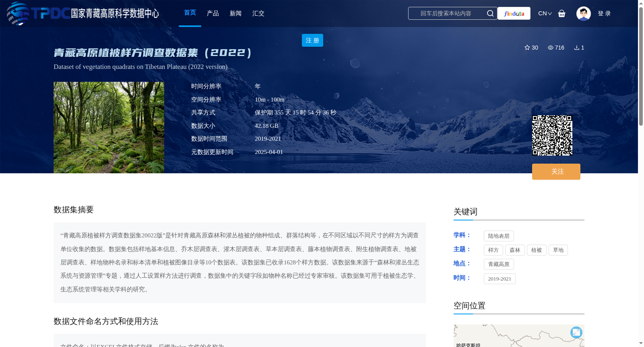
Task: Open the 汇交 menu
Action: tap(258, 13)
